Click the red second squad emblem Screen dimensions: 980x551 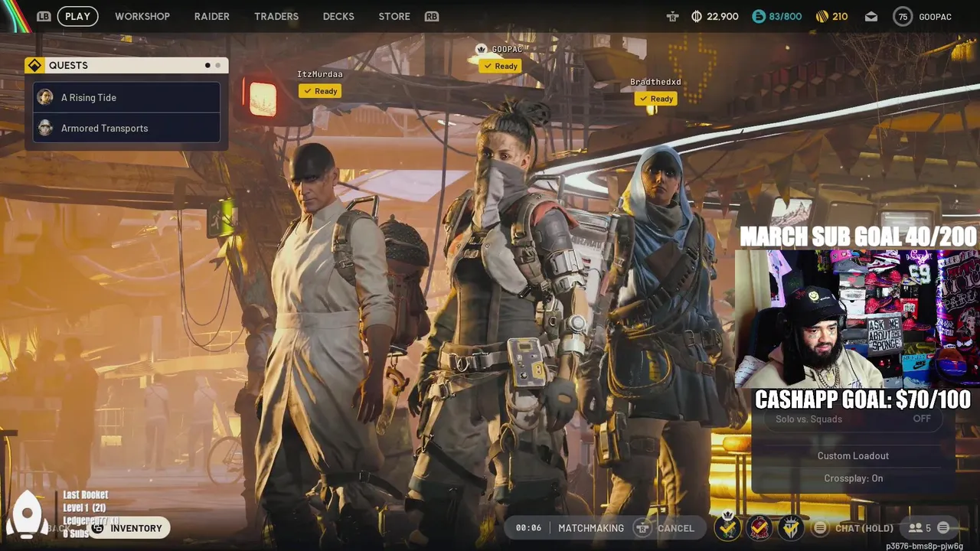tap(759, 527)
